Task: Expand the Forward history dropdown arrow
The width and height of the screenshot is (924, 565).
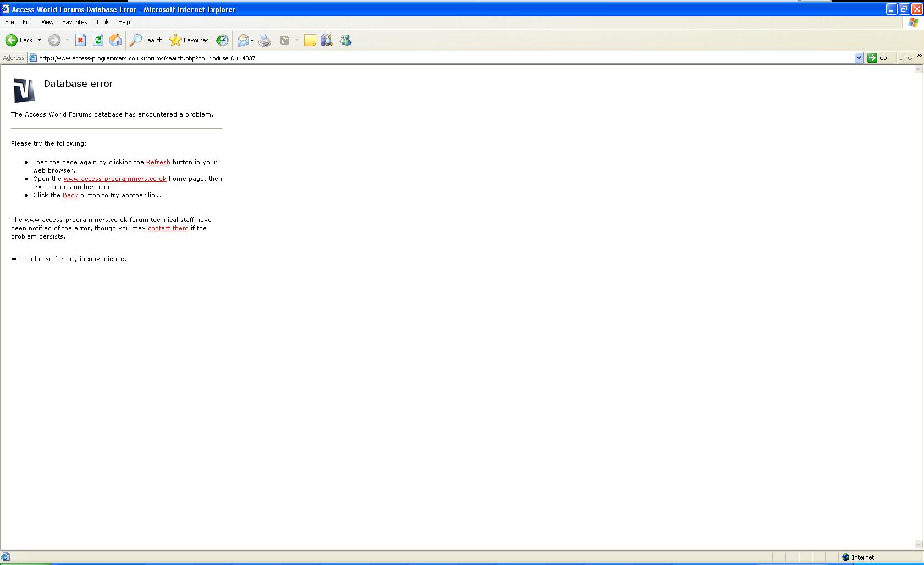Action: pos(67,40)
